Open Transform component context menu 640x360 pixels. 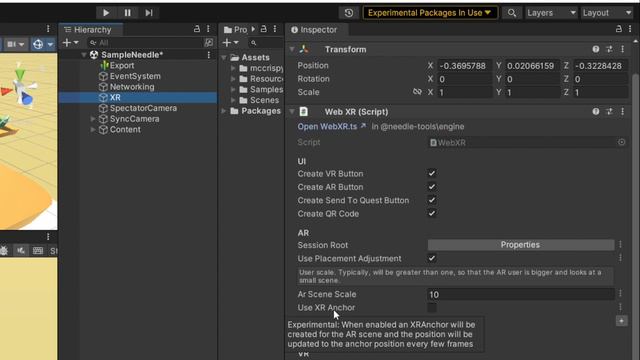point(622,49)
